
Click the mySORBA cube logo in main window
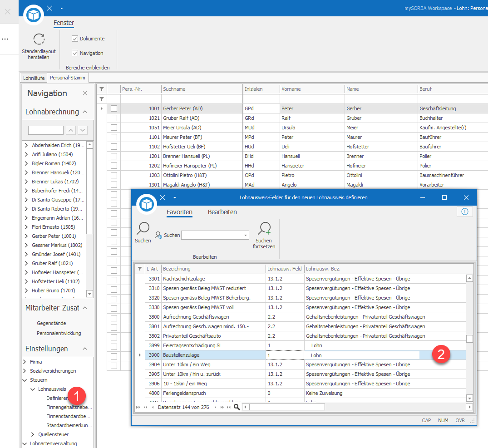point(33,15)
